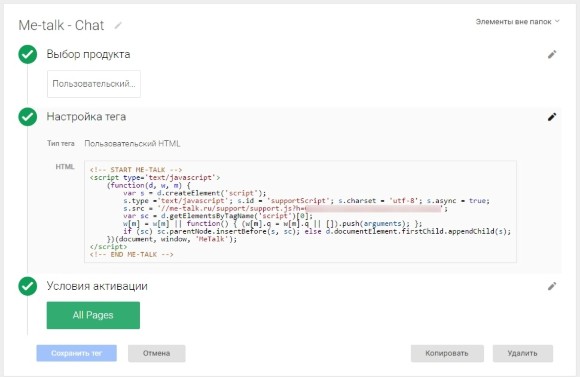Image resolution: width=580 pixels, height=377 pixels.
Task: Edit the Настройка тега section pencil
Action: coord(552,117)
